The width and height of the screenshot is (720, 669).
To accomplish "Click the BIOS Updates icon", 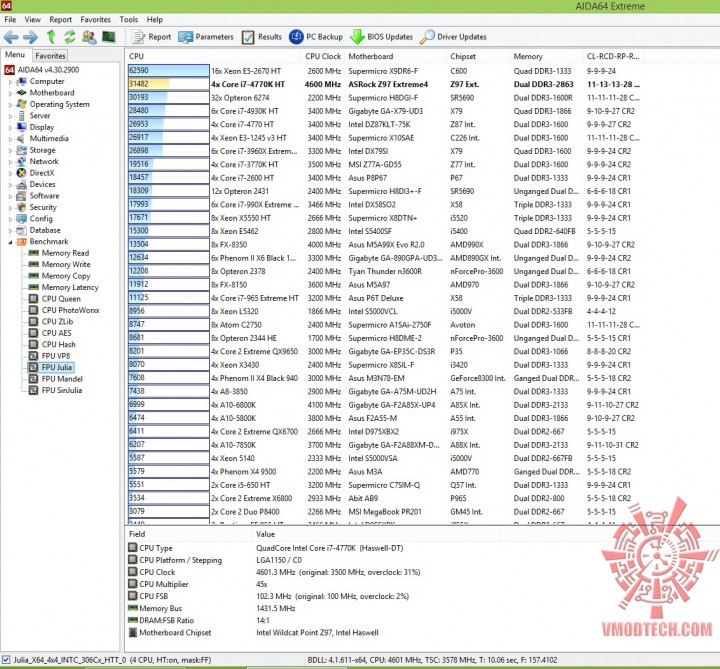I will (x=358, y=37).
